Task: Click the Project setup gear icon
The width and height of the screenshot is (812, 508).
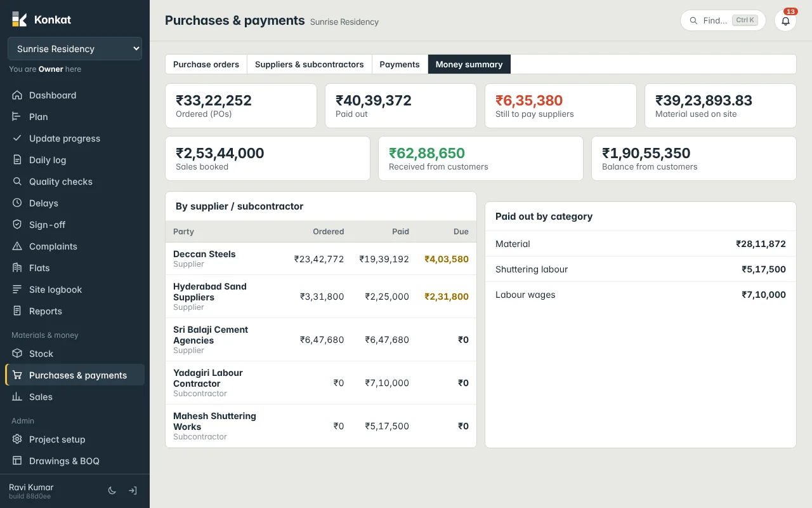Action: coord(17,439)
